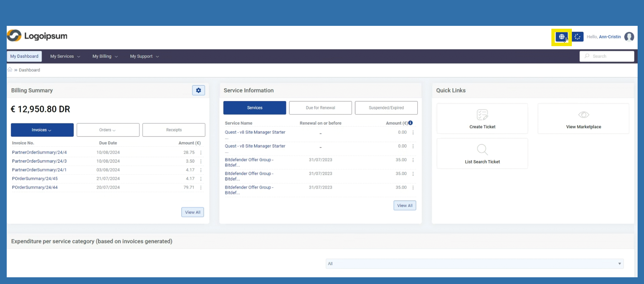Click the dotted circle icon beside globe
Viewport: 644px width, 284px height.
[x=577, y=37]
